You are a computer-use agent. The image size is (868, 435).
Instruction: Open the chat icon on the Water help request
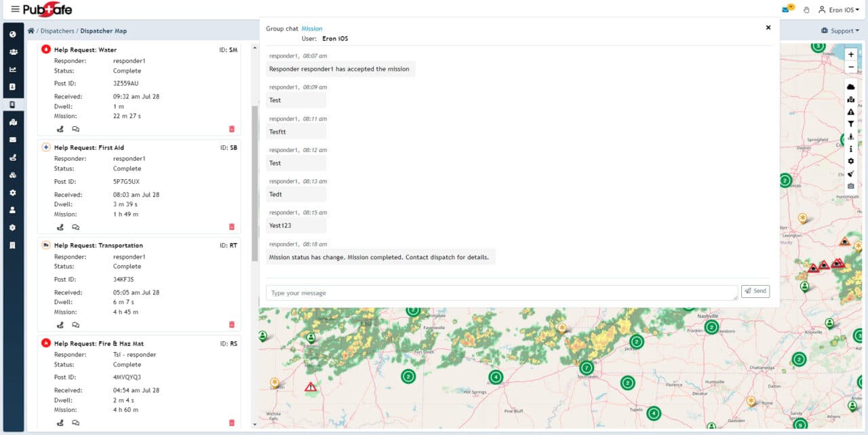(75, 129)
